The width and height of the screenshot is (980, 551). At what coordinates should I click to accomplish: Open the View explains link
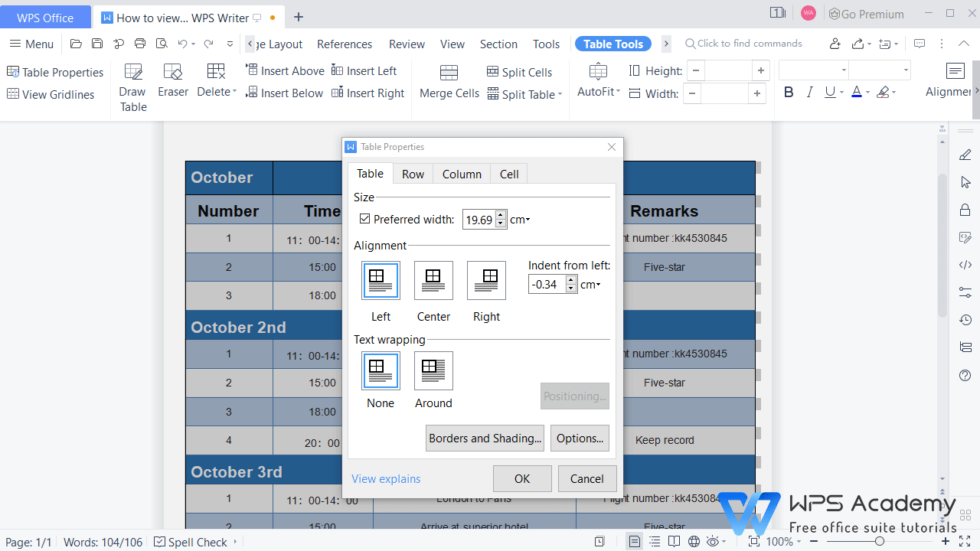tap(386, 478)
